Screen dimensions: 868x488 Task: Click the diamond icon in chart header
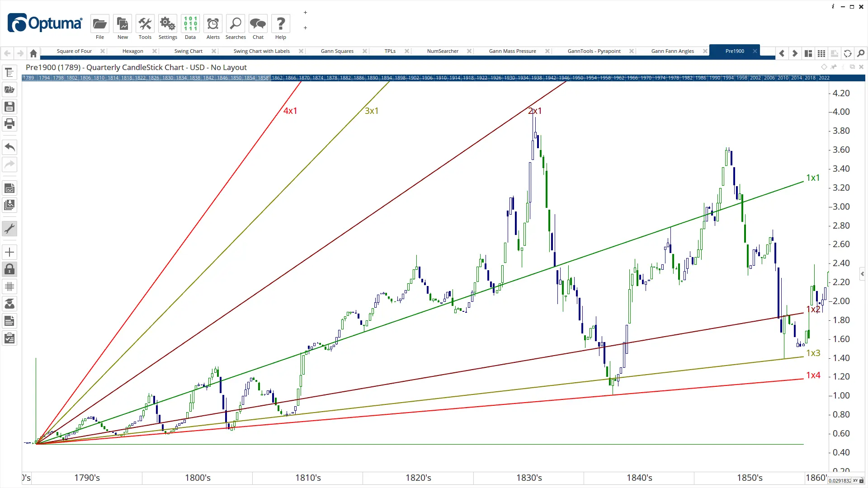pos(824,67)
